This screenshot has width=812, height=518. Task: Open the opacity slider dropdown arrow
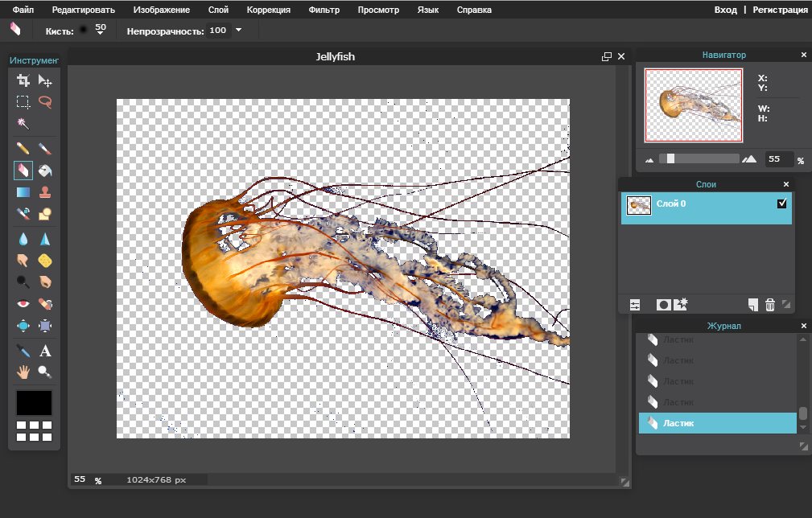239,30
